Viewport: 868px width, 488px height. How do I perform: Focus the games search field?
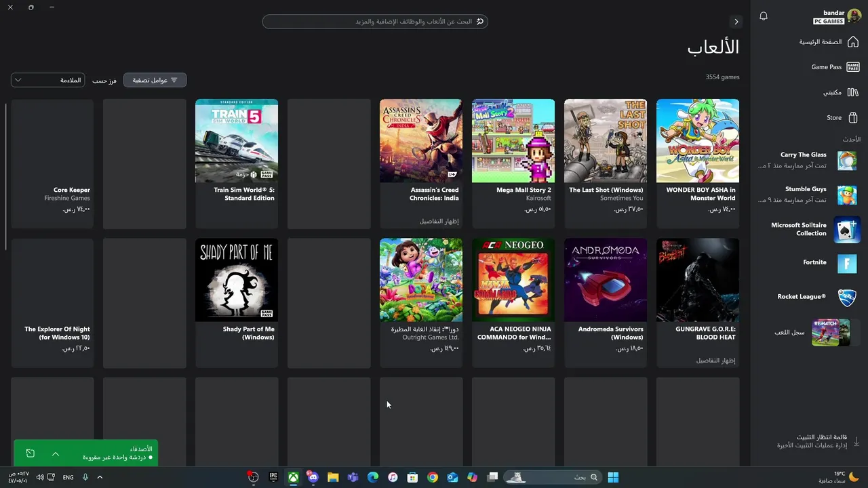(375, 22)
